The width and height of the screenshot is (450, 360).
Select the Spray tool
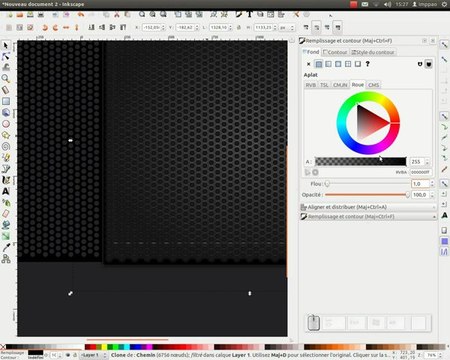(6, 202)
